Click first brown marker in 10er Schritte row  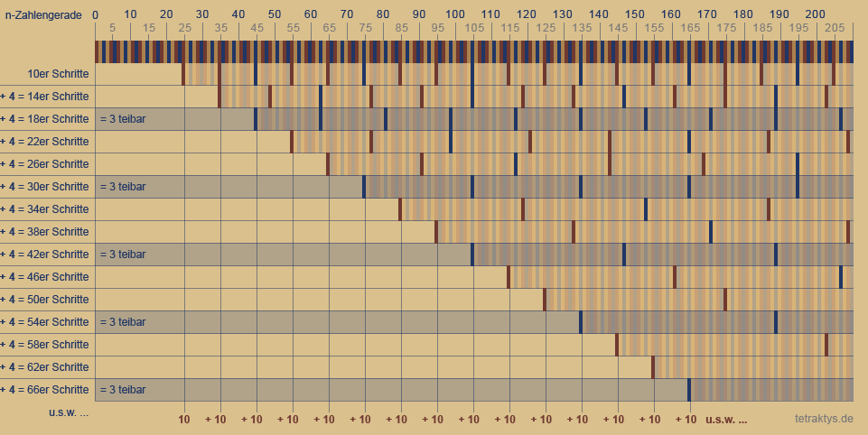coord(183,74)
